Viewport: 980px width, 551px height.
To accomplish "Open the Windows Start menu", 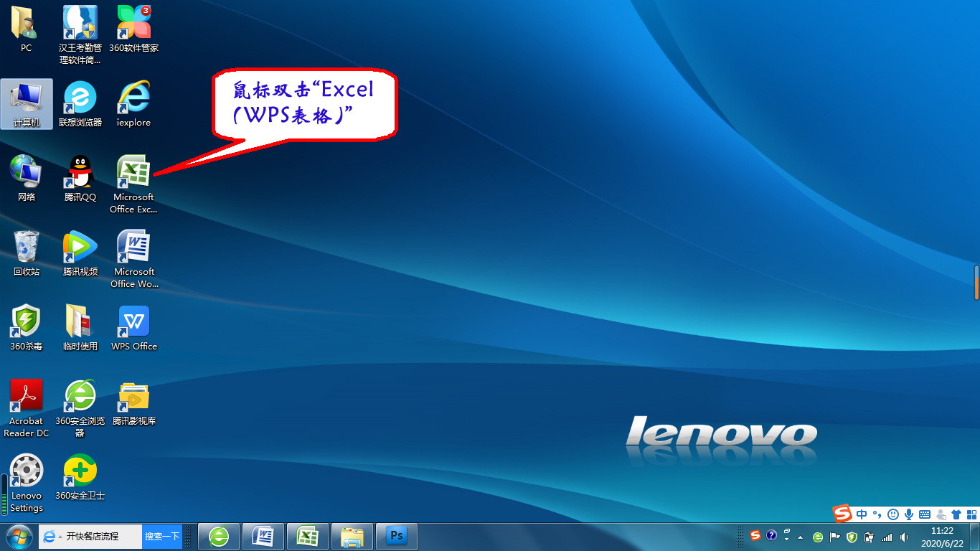I will pyautogui.click(x=19, y=536).
